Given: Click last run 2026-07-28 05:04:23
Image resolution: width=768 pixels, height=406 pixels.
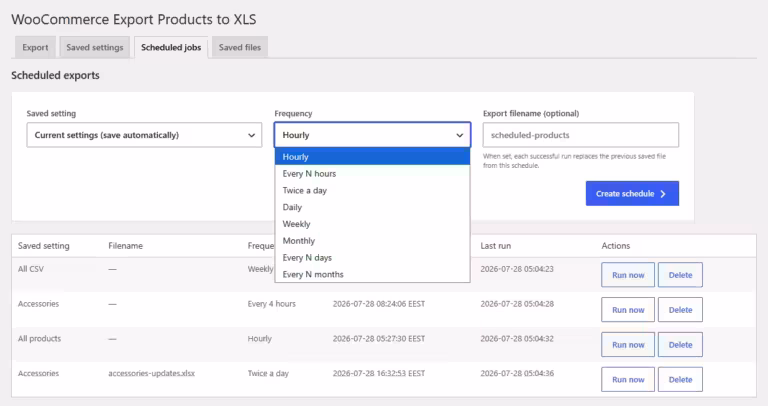Looking at the screenshot, I should pyautogui.click(x=517, y=269).
